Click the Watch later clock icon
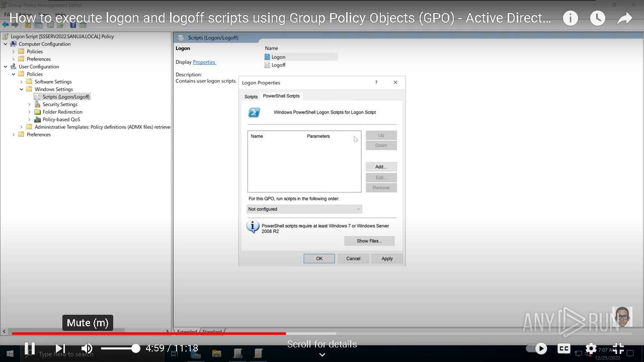The image size is (644, 362). coord(597,19)
